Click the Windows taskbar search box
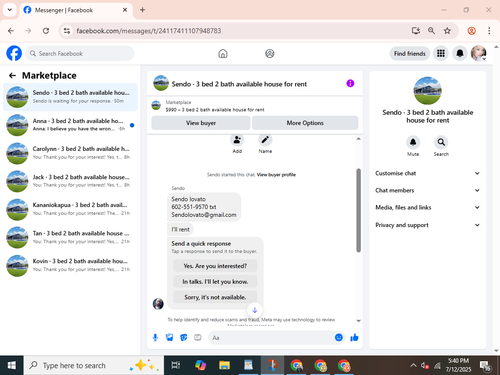The width and height of the screenshot is (500, 375). (x=94, y=366)
